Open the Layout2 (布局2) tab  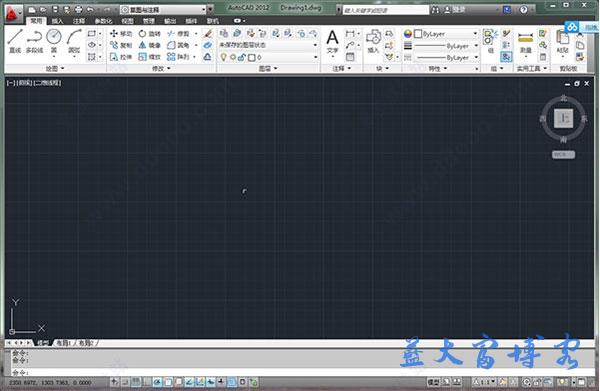tap(86, 343)
